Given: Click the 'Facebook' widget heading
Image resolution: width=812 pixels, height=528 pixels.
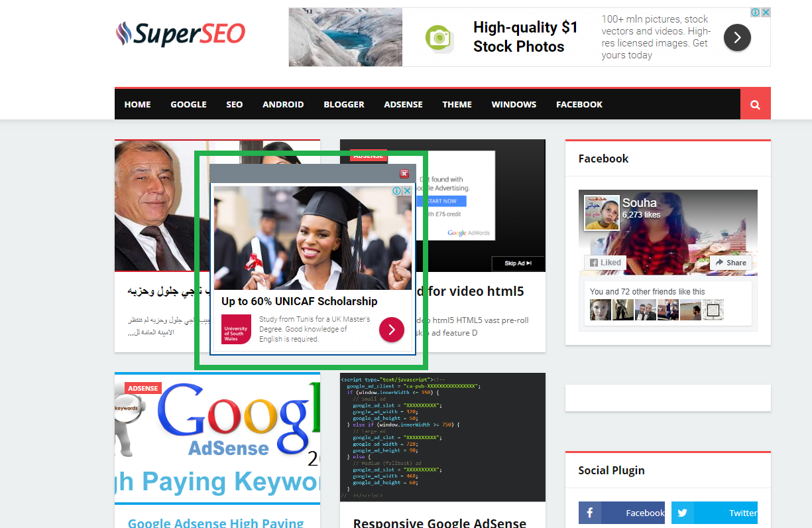Looking at the screenshot, I should [x=603, y=159].
